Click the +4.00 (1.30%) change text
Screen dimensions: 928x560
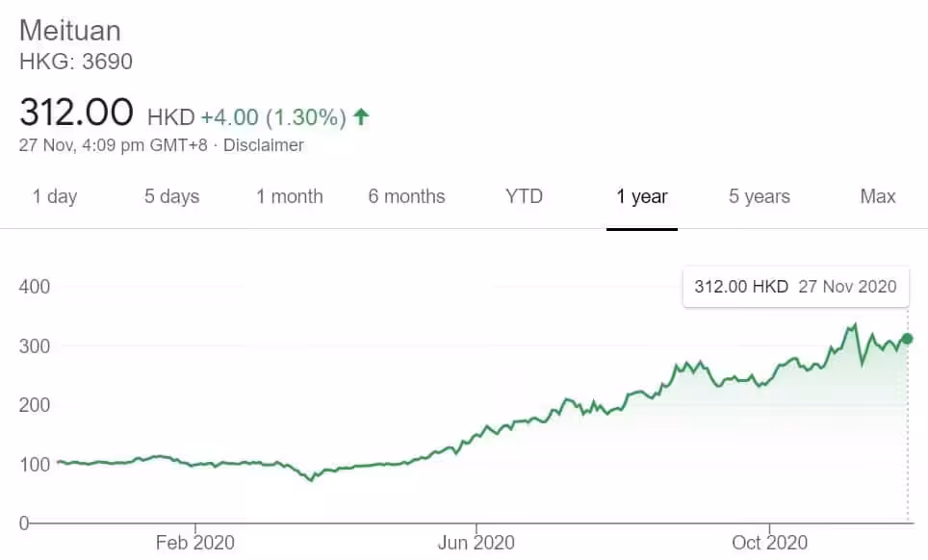(273, 117)
